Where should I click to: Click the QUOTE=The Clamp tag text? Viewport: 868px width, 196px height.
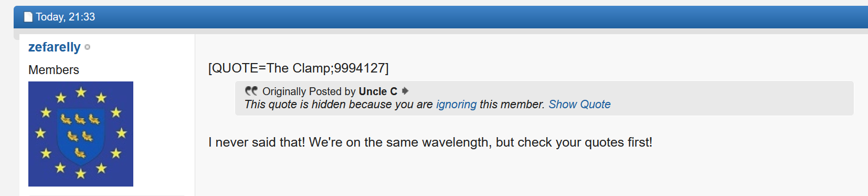point(298,68)
